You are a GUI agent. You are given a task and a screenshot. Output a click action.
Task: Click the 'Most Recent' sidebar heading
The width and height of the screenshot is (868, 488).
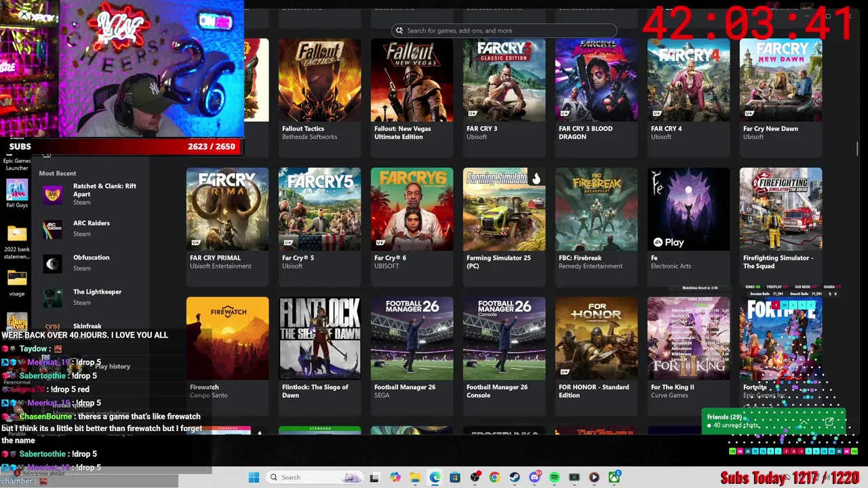point(58,174)
